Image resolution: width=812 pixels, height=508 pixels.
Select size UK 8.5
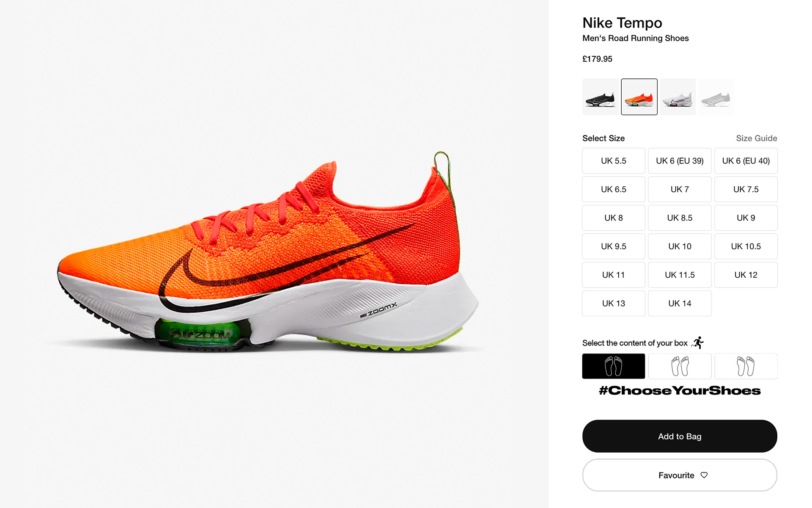tap(680, 218)
